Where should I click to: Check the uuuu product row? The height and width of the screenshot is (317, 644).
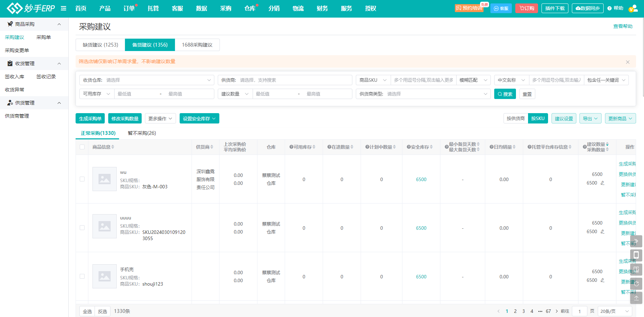click(x=82, y=228)
